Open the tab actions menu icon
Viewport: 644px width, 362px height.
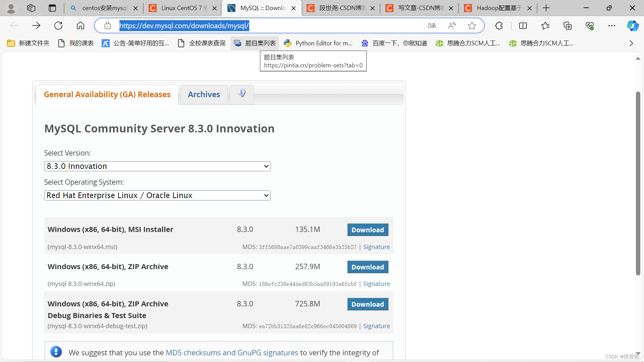52,8
